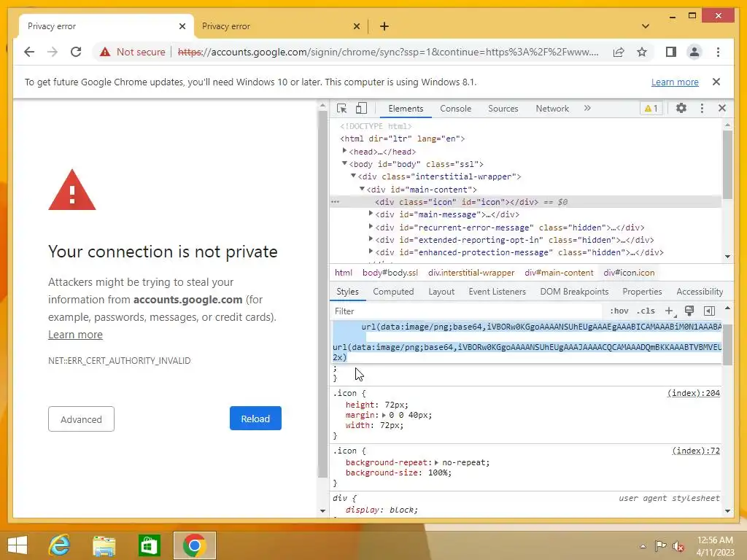Open the Computed styles tab
Image resolution: width=747 pixels, height=560 pixels.
point(393,292)
